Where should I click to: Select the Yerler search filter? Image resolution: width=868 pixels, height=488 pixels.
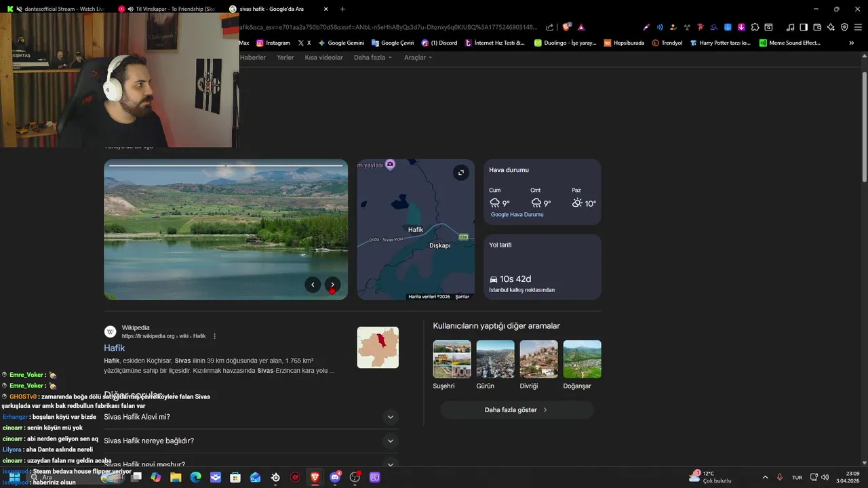[x=285, y=58]
